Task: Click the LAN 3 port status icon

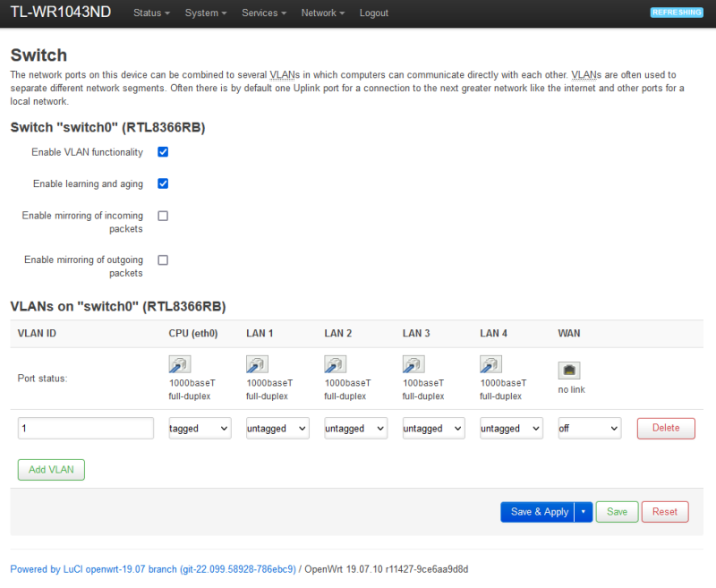Action: tap(413, 364)
